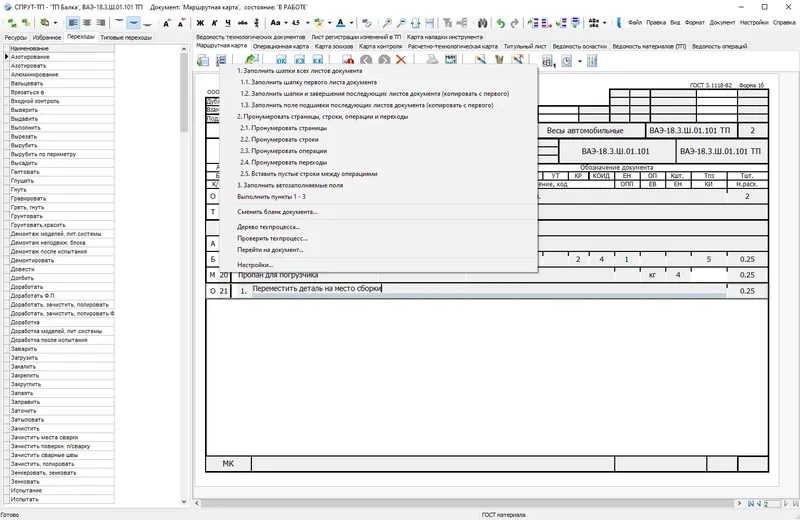This screenshot has width=800, height=520.
Task: Click the clock history icon
Action: (566, 61)
